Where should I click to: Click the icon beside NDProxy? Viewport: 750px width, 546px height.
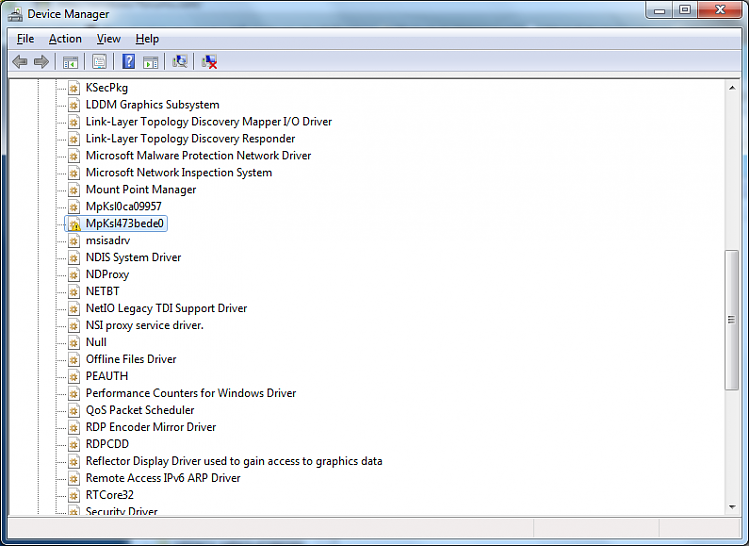(74, 275)
